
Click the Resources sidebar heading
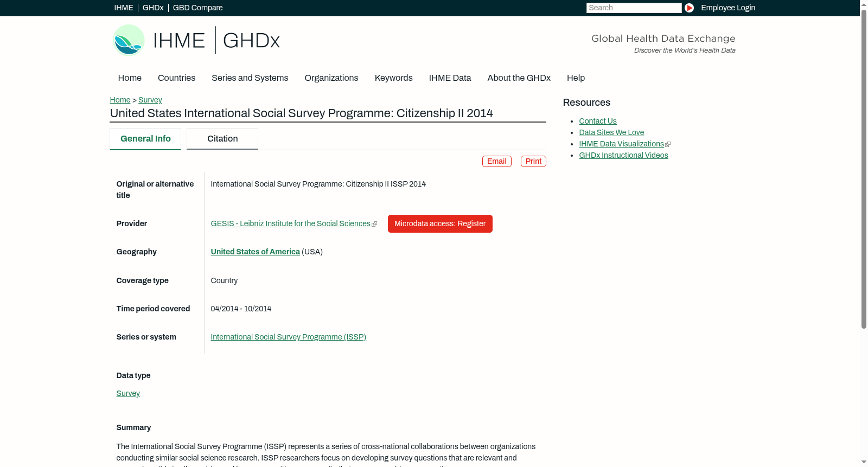[586, 103]
